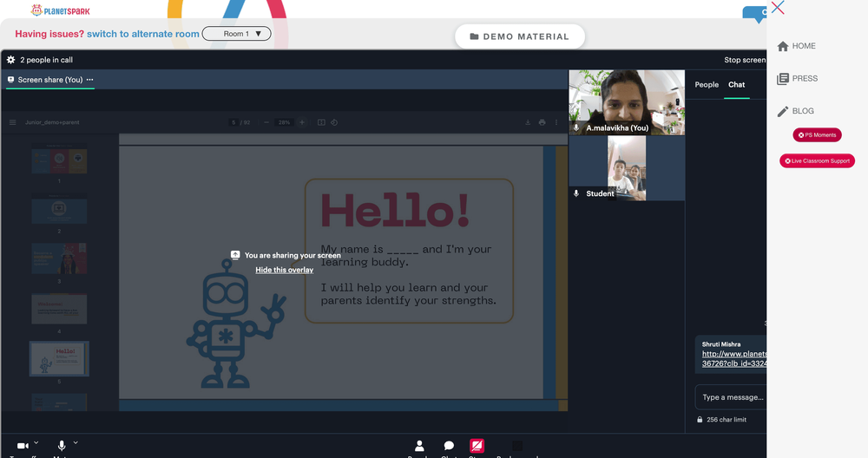The width and height of the screenshot is (868, 458).
Task: Click the blog pencil icon
Action: (783, 112)
